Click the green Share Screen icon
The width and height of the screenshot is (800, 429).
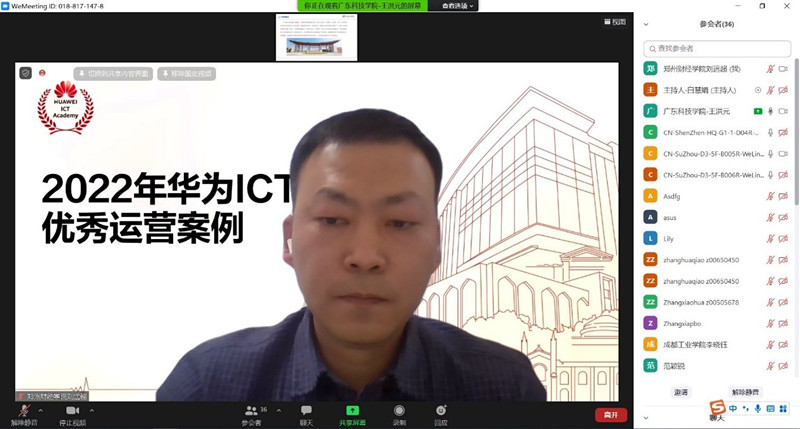pyautogui.click(x=352, y=410)
